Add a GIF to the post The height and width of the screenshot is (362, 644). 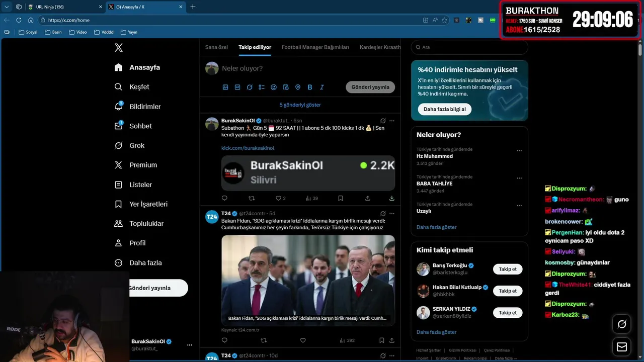[x=237, y=87]
